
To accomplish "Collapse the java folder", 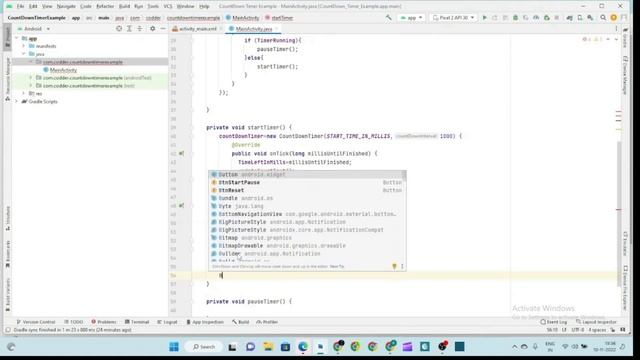I will (x=24, y=54).
